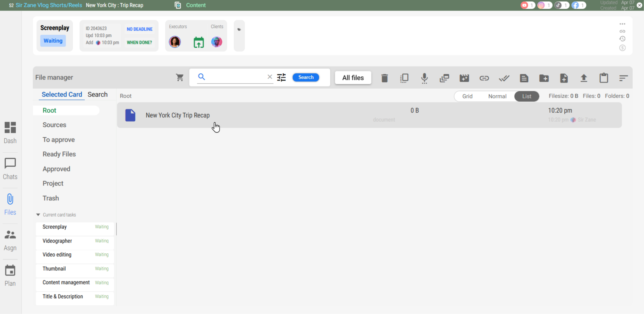Click the upload file arrow icon

(x=583, y=78)
